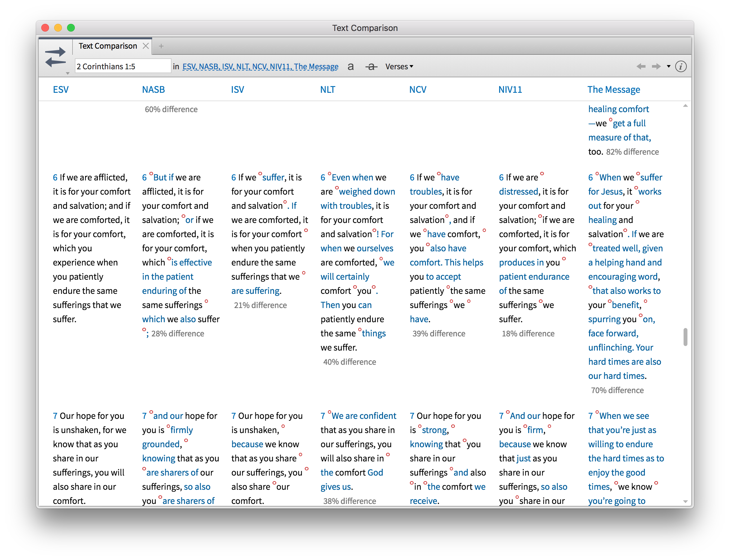
Task: Click the scrollbar down arrow
Action: coord(685,501)
